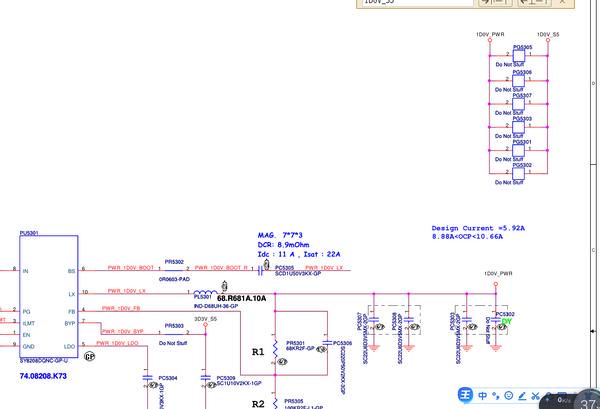This screenshot has width=600, height=409.
Task: Click the marker icon under PC5304
Action: point(154,385)
